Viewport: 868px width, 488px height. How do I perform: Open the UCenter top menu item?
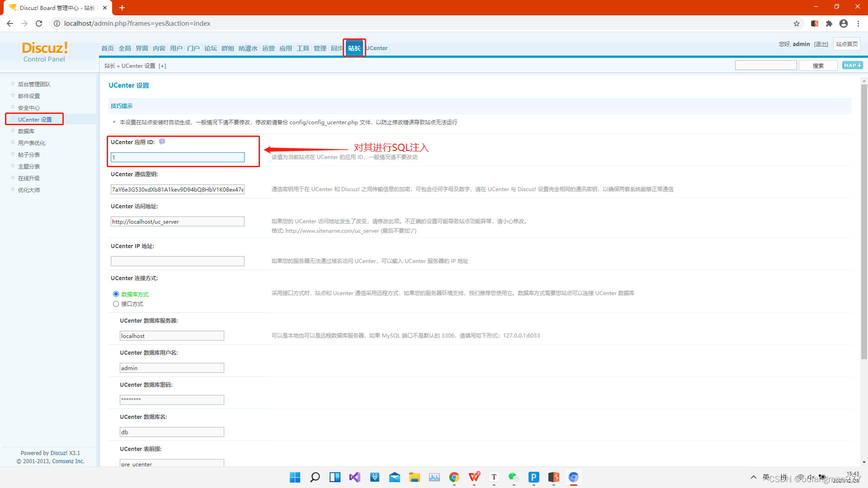coord(377,48)
